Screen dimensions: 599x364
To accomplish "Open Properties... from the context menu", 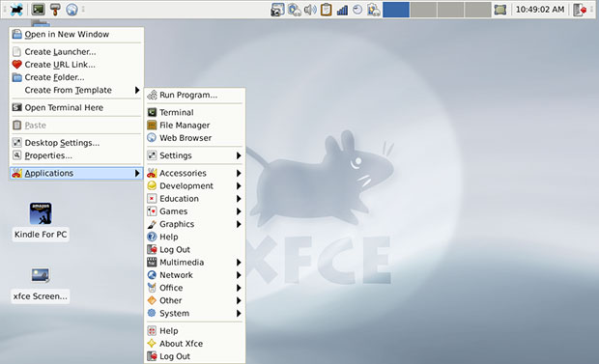I will (76, 155).
